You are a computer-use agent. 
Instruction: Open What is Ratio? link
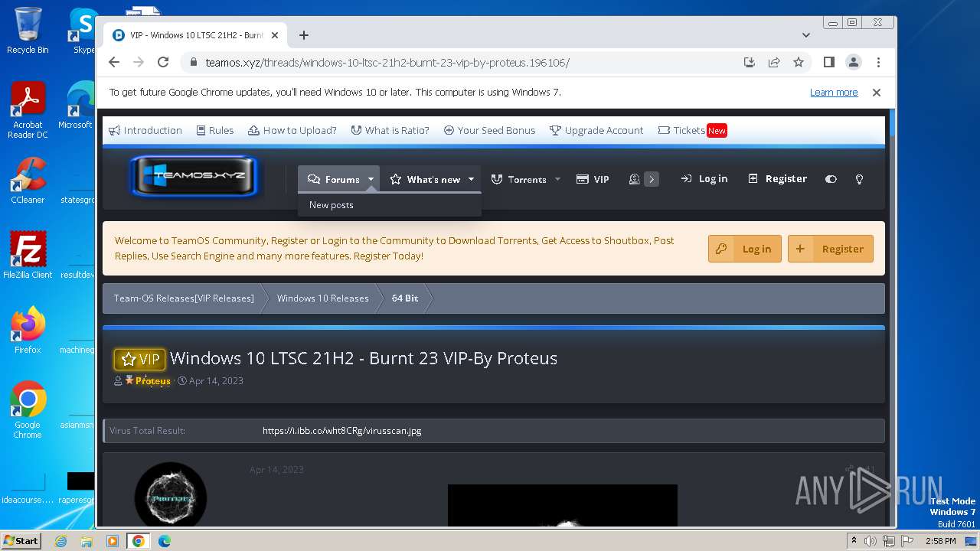pos(390,130)
